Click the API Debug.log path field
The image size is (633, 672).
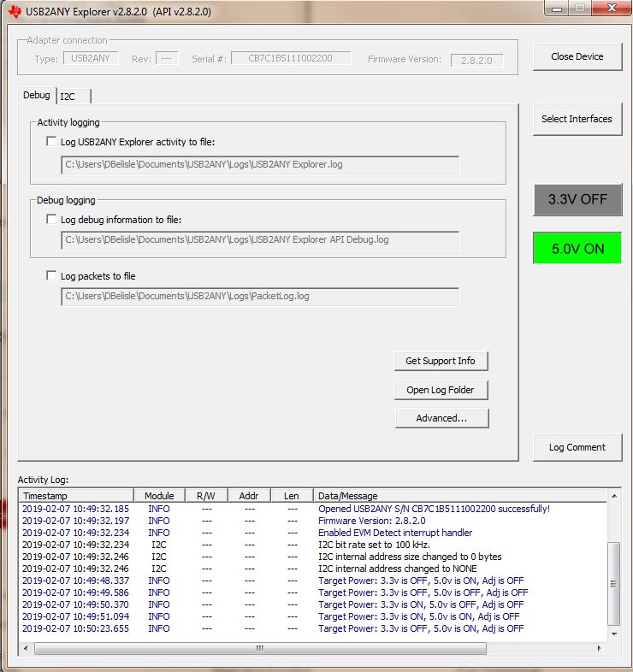260,240
